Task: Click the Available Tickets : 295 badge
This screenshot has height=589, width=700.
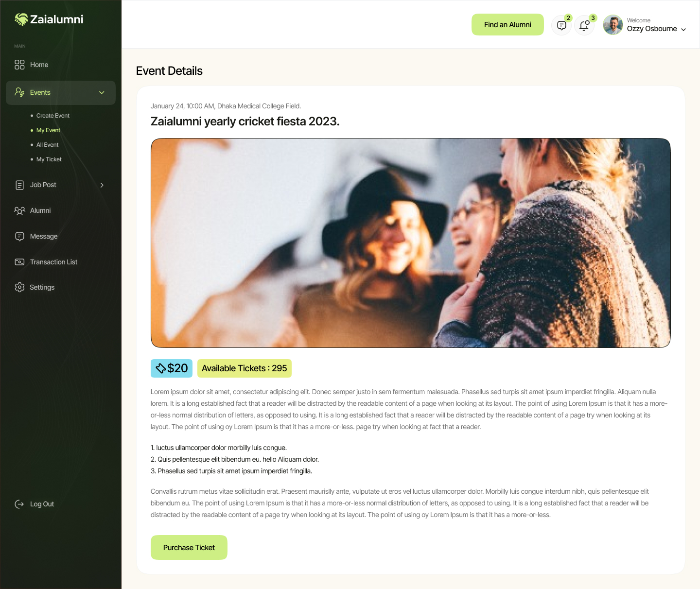Action: [245, 368]
